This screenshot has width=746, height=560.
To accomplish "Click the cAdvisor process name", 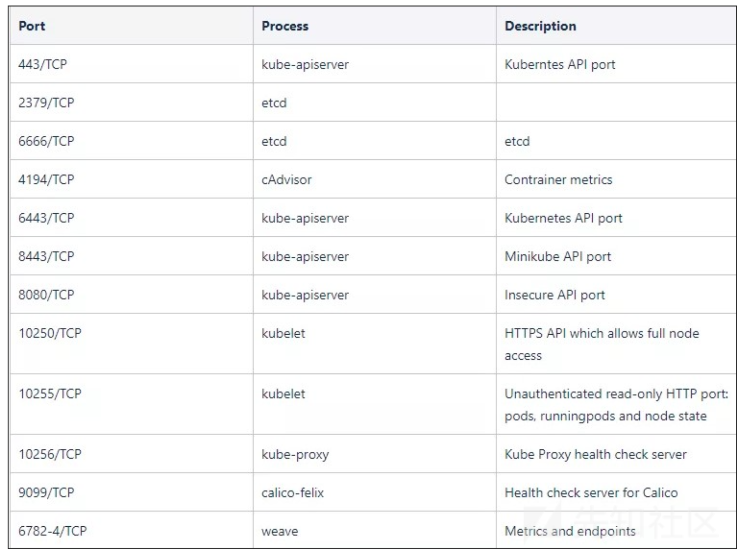I will pyautogui.click(x=286, y=180).
